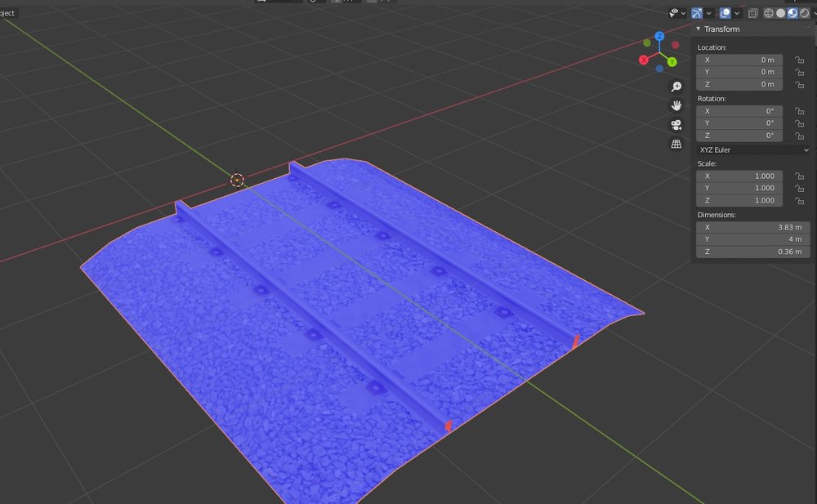Toggle show gizmo button
Screen dimensions: 817x504
[x=697, y=13]
